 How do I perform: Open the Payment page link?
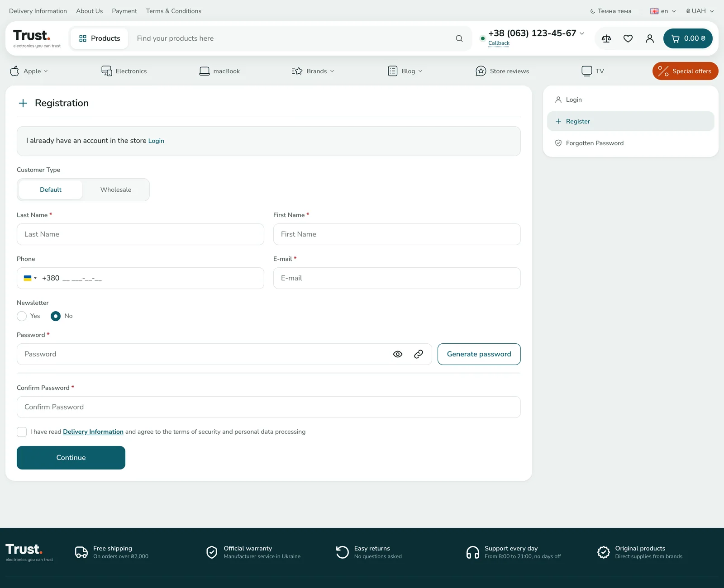pos(124,11)
